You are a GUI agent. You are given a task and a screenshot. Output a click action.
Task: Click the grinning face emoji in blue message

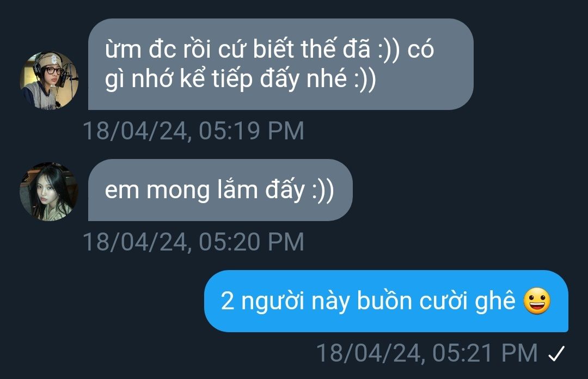(537, 301)
